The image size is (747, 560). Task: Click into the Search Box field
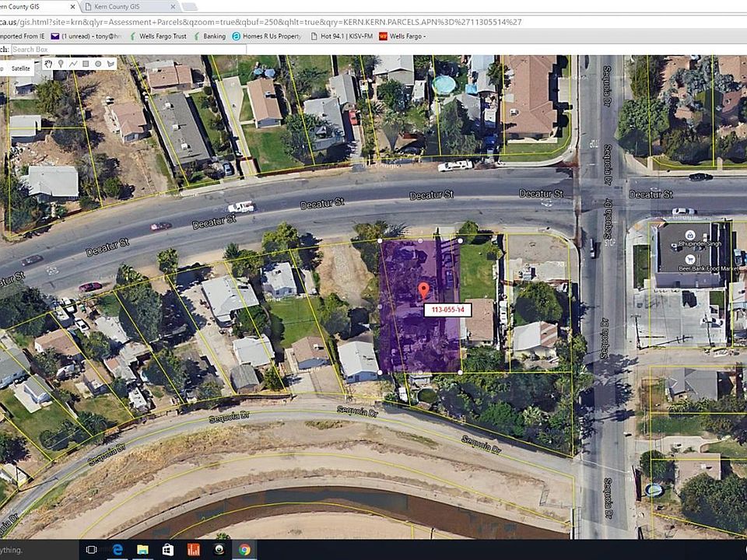[x=128, y=50]
